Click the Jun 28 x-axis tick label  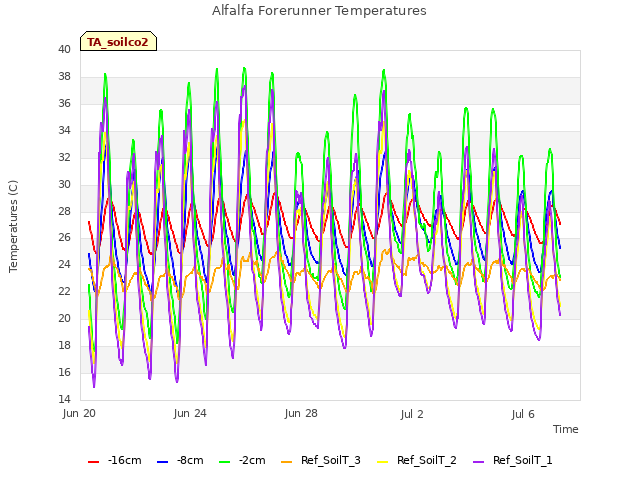click(301, 413)
